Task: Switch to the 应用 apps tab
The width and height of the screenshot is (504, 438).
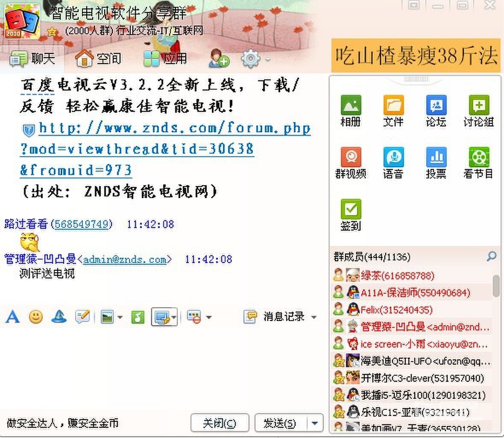Action: 165,59
